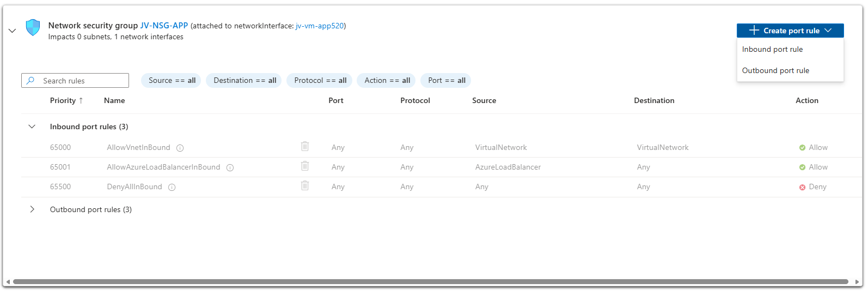Click the AzureLoadBalancer source cell
This screenshot has height=295, width=868.
[x=508, y=167]
